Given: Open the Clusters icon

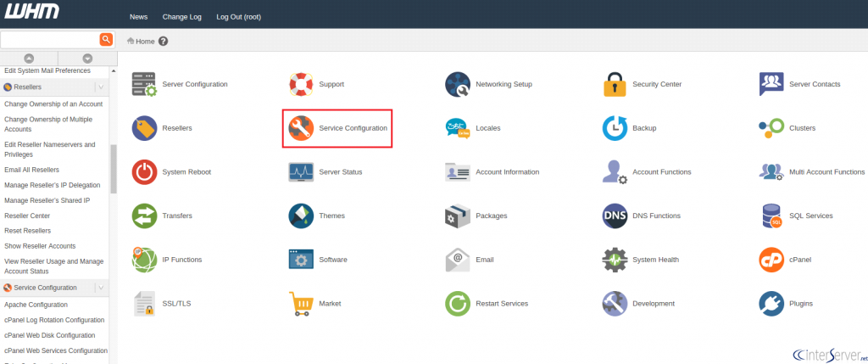Looking at the screenshot, I should tap(771, 128).
